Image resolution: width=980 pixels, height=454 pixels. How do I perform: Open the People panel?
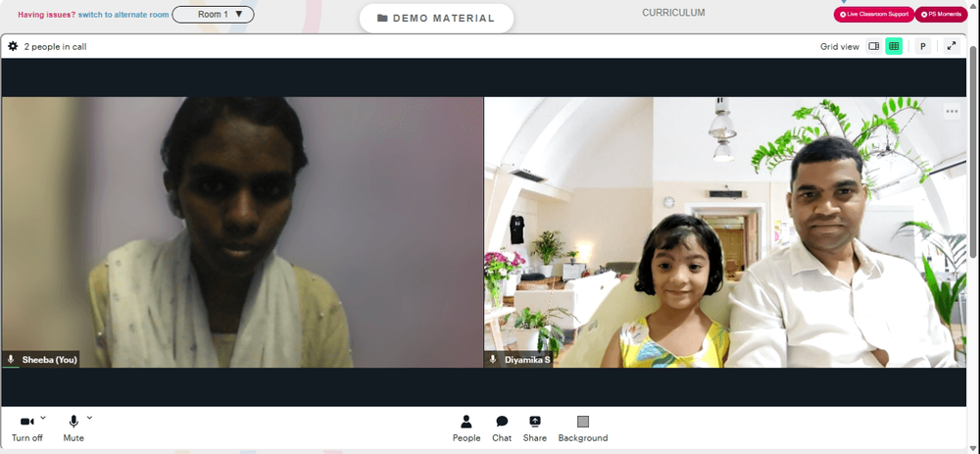[x=466, y=429]
